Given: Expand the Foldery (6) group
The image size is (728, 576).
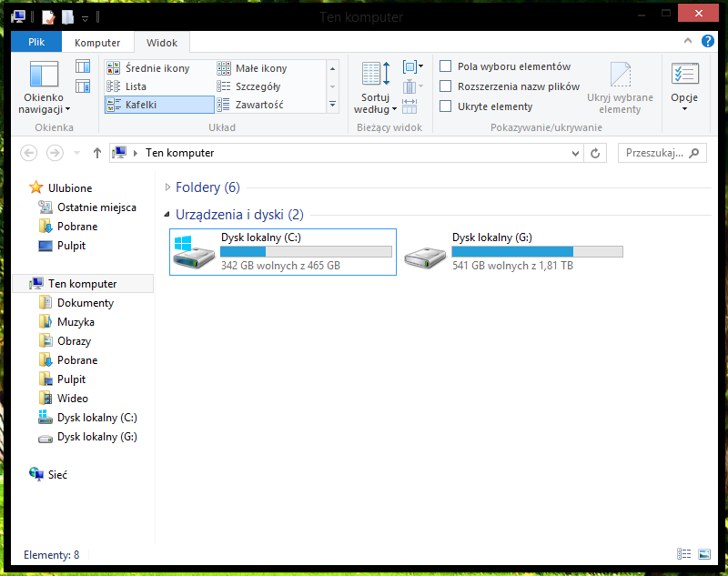Looking at the screenshot, I should [167, 187].
